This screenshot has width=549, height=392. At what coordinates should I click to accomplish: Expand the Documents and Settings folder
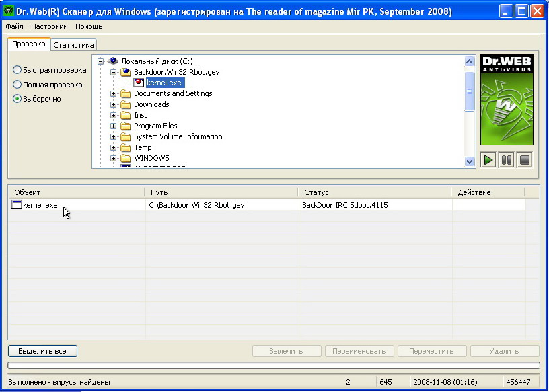(113, 94)
